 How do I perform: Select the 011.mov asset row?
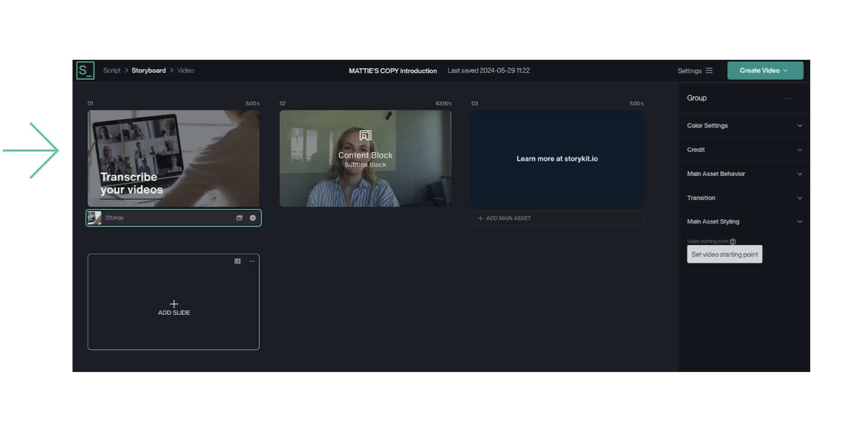pyautogui.click(x=173, y=218)
